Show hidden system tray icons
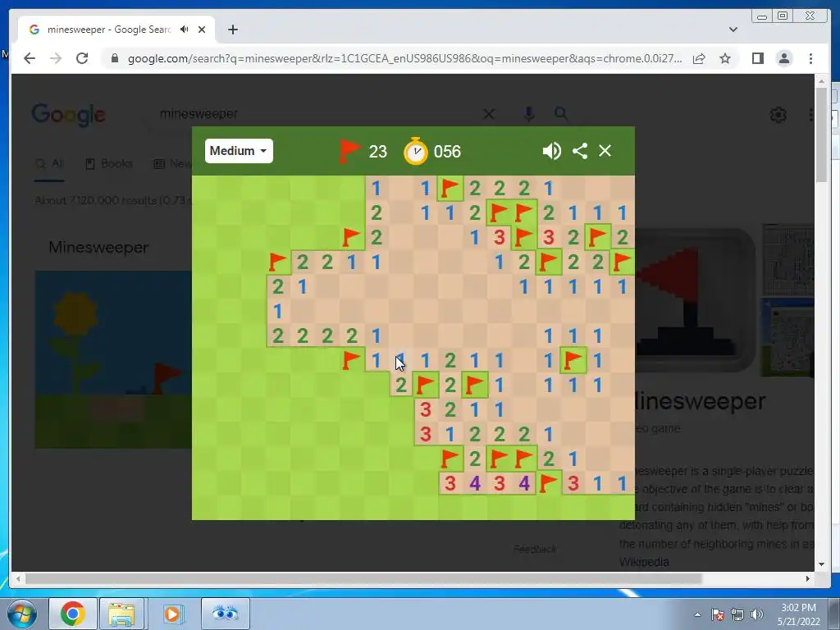This screenshot has height=630, width=840. [x=697, y=614]
